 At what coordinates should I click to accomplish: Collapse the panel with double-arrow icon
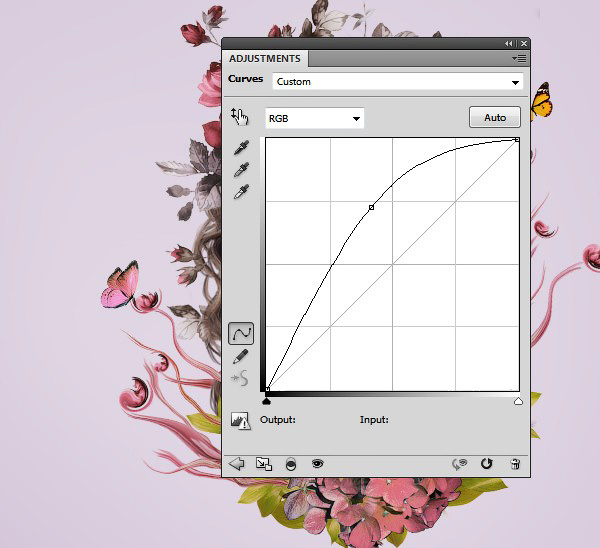pyautogui.click(x=509, y=44)
